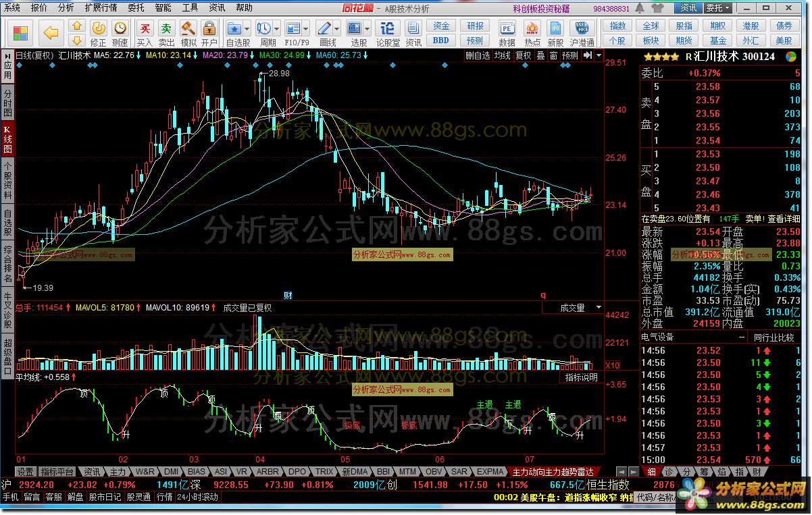
Task: Click the 买入 buy icon
Action: click(145, 28)
